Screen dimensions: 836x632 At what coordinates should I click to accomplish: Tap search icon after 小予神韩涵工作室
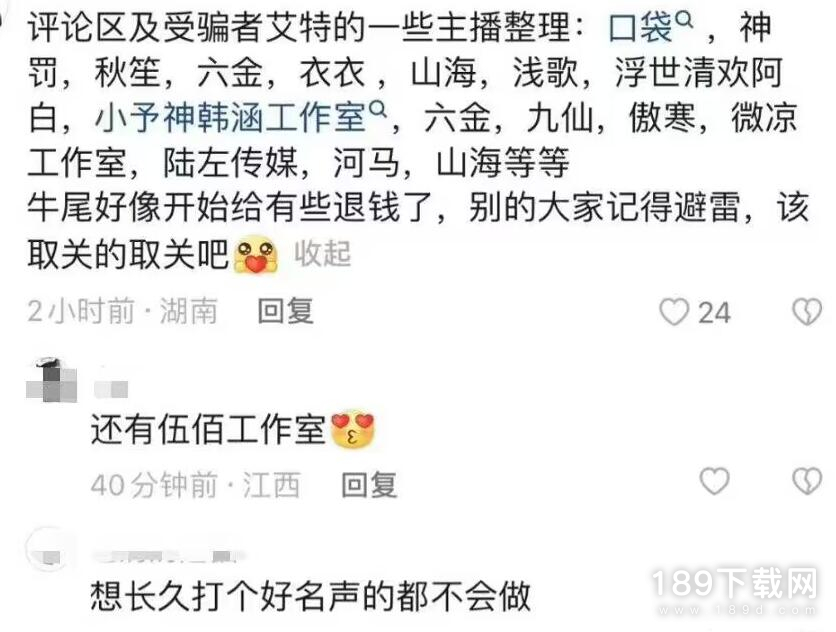(x=377, y=110)
